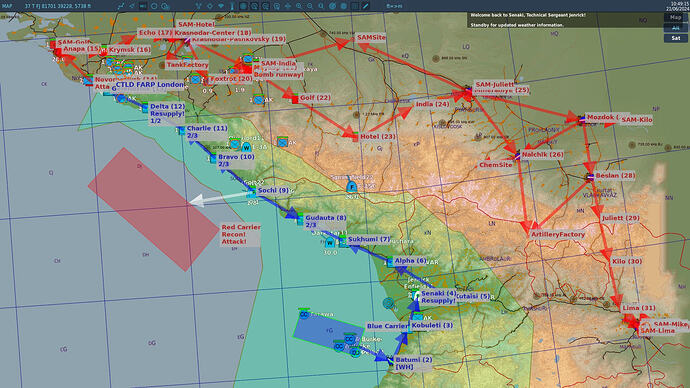
Task: Select the route line tool in toolbar
Action: click(121, 6)
